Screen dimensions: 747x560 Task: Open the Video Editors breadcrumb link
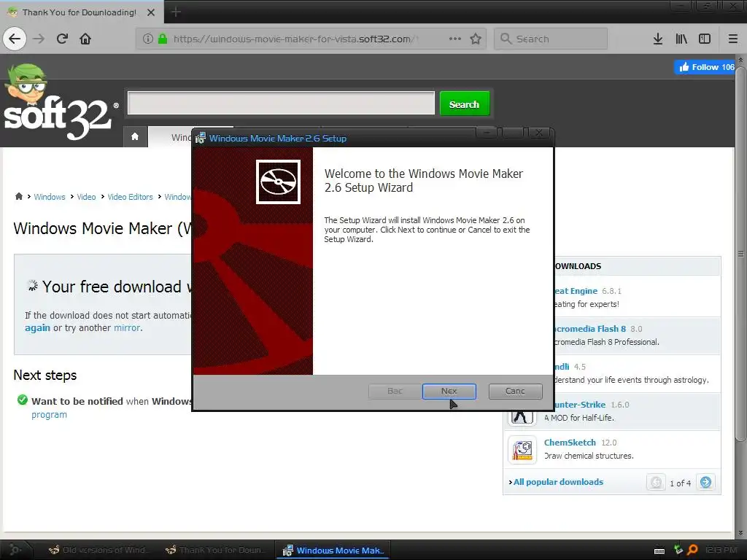[x=130, y=197]
